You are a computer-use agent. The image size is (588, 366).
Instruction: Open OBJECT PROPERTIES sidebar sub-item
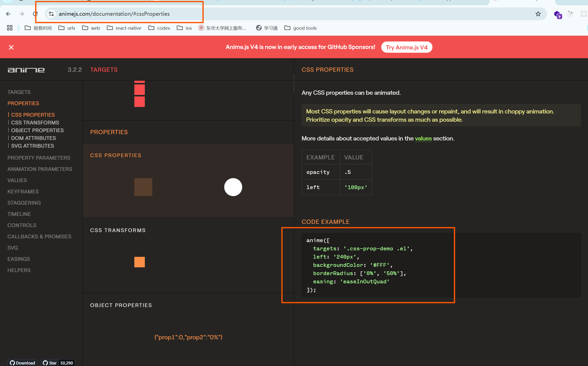click(37, 130)
